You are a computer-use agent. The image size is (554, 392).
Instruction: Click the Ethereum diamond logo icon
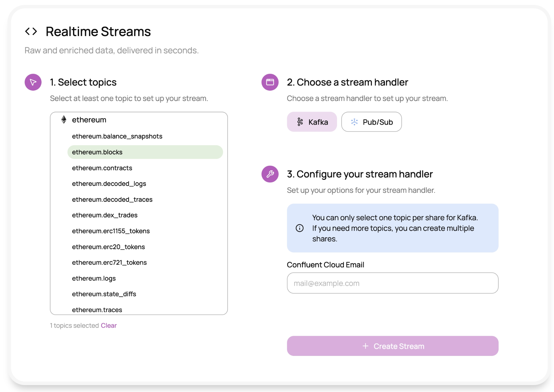(64, 120)
